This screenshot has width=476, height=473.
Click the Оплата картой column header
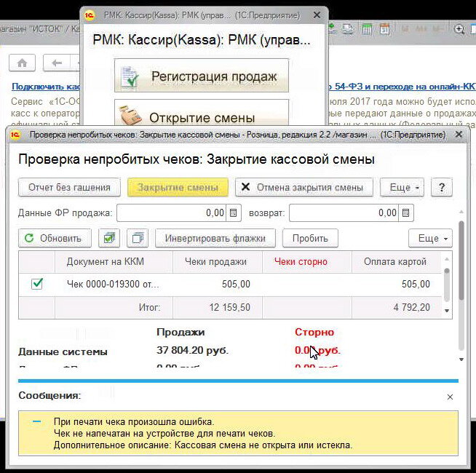[x=396, y=262]
